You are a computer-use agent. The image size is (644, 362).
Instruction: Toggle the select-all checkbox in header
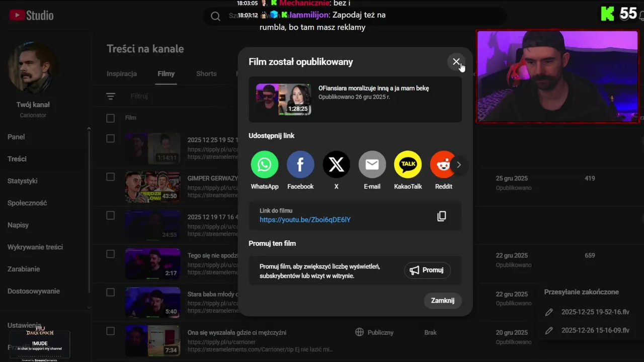click(111, 118)
